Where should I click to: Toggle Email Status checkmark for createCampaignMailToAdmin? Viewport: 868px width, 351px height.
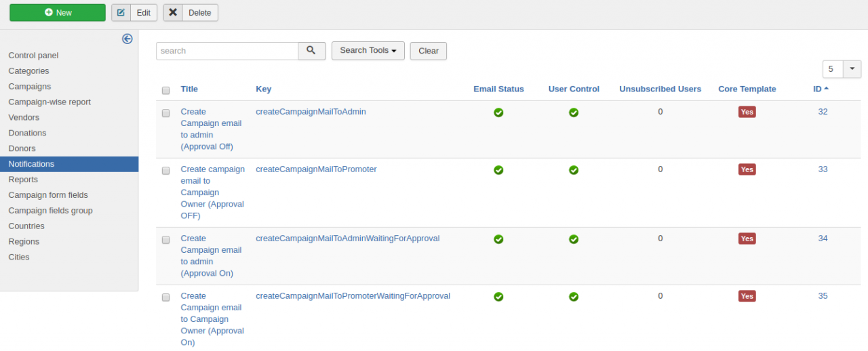[498, 112]
